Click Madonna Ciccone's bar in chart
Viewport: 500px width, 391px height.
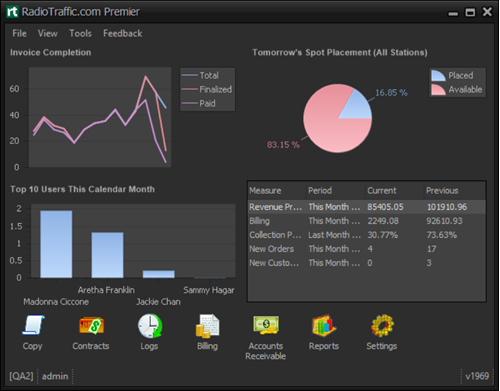coord(56,244)
